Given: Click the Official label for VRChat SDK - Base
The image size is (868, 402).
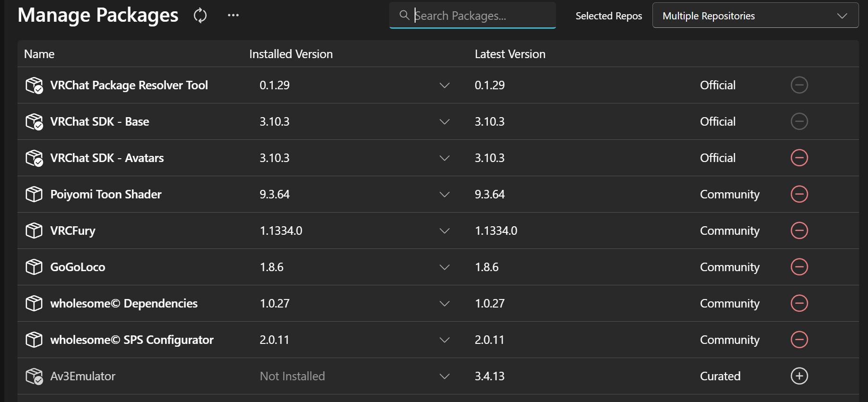Looking at the screenshot, I should pyautogui.click(x=718, y=121).
